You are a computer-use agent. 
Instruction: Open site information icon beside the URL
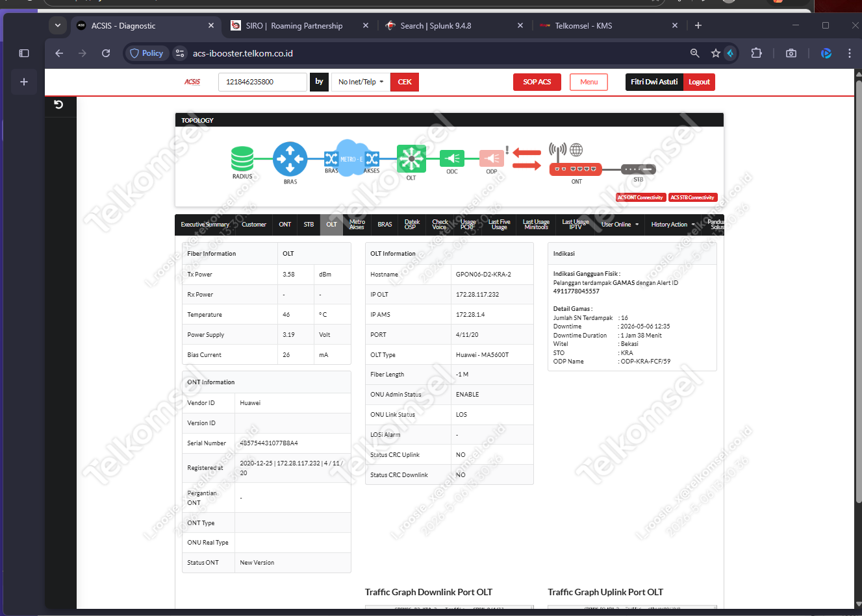pos(180,53)
